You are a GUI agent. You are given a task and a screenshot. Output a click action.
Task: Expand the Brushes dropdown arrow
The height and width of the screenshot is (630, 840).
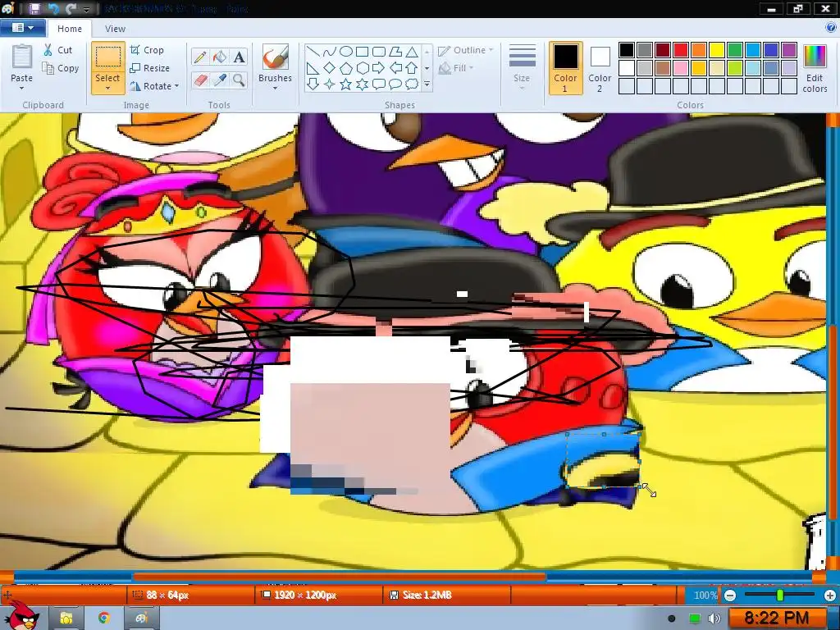(276, 88)
